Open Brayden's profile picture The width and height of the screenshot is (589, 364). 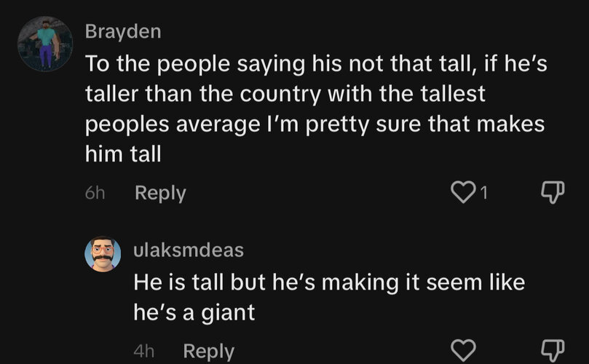pos(45,44)
